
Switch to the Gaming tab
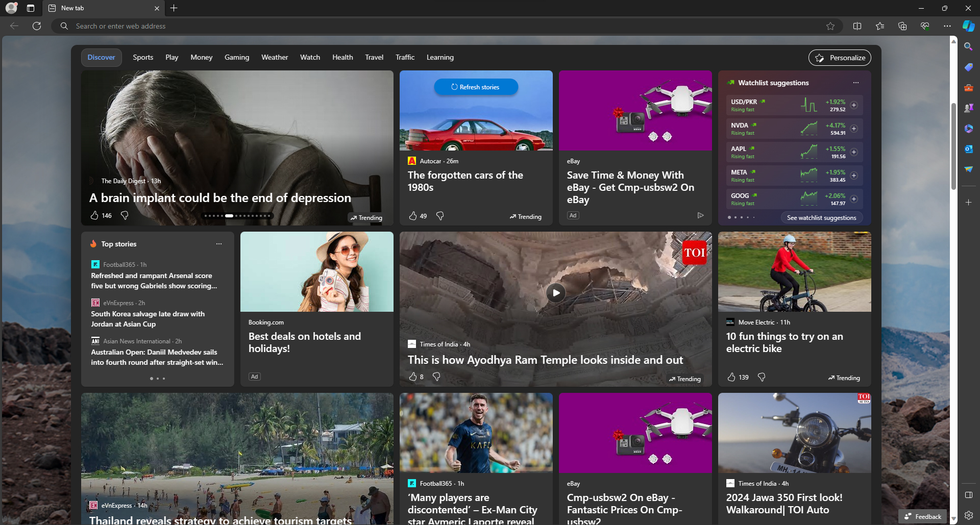pyautogui.click(x=237, y=57)
